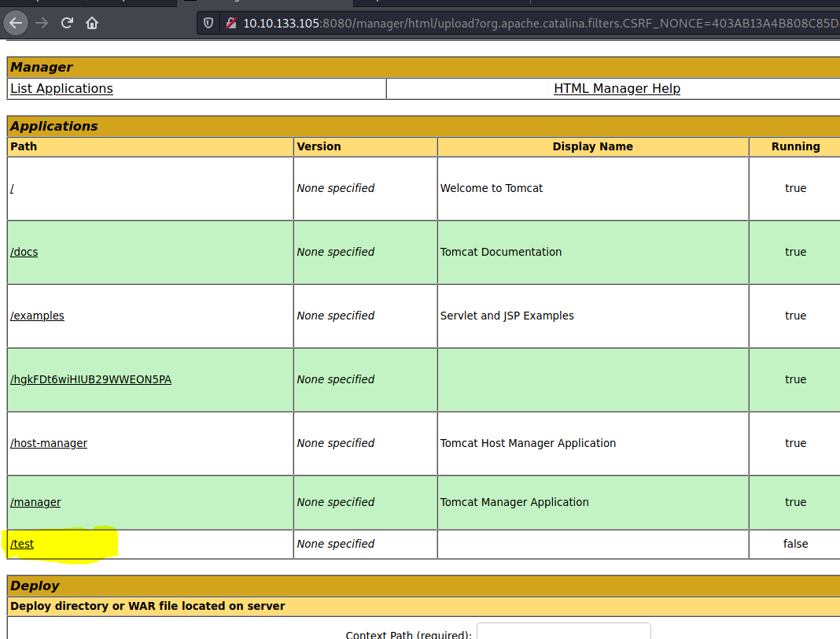This screenshot has height=639, width=840.
Task: Click the "false" running value for /test
Action: 795,544
